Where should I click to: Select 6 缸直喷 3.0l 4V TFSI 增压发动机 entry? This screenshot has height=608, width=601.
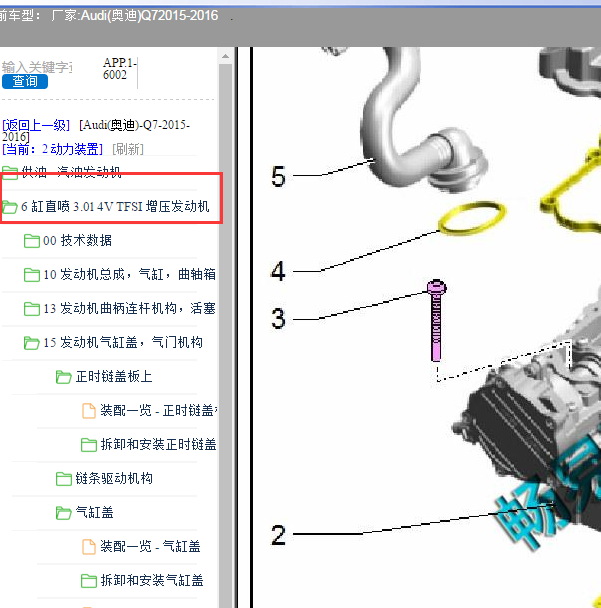[115, 206]
